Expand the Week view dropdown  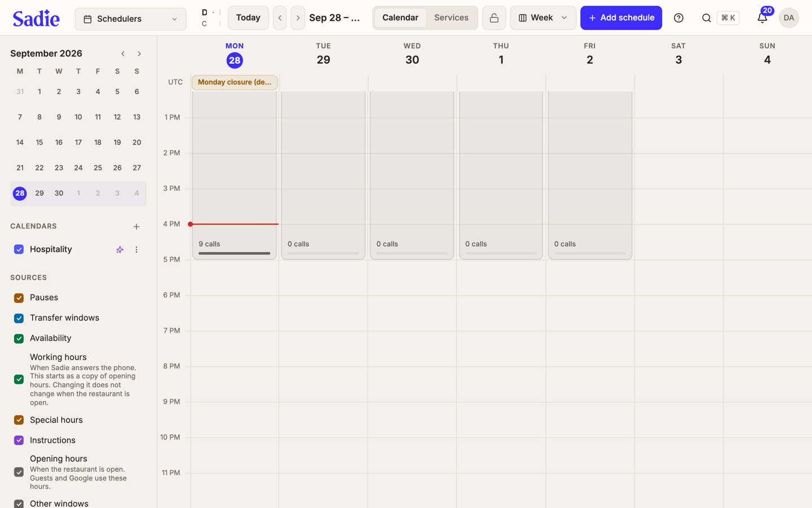point(543,18)
